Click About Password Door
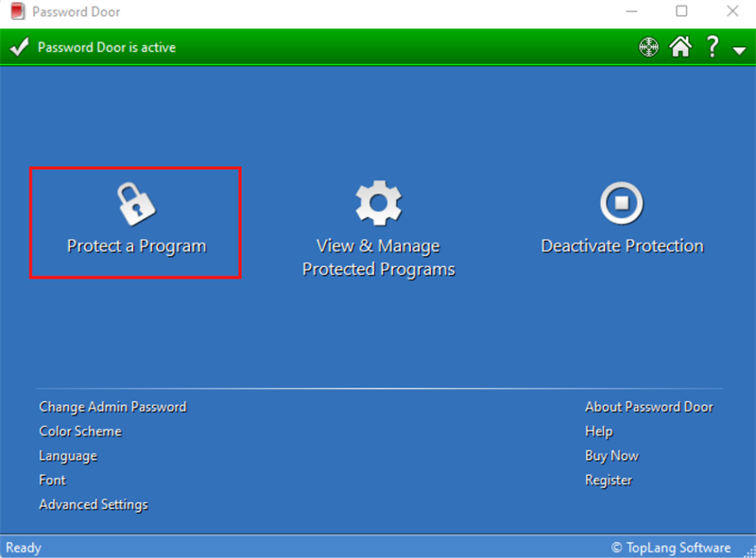The height and width of the screenshot is (558, 756). tap(649, 406)
